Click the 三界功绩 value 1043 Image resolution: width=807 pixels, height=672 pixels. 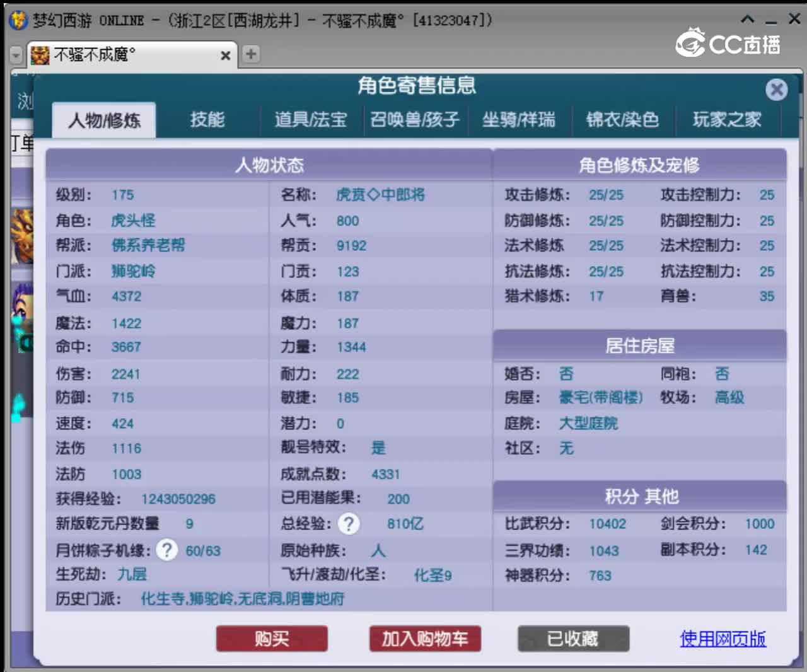coord(604,550)
